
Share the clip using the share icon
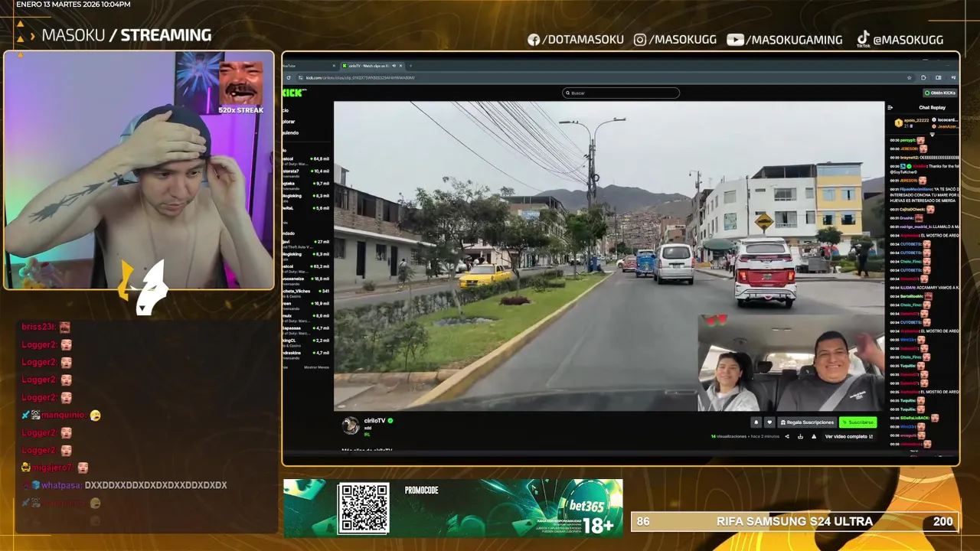point(787,436)
